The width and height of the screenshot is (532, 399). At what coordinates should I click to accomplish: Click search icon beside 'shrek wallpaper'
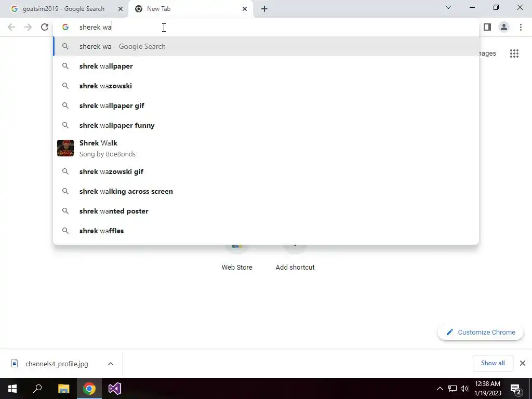coord(65,66)
